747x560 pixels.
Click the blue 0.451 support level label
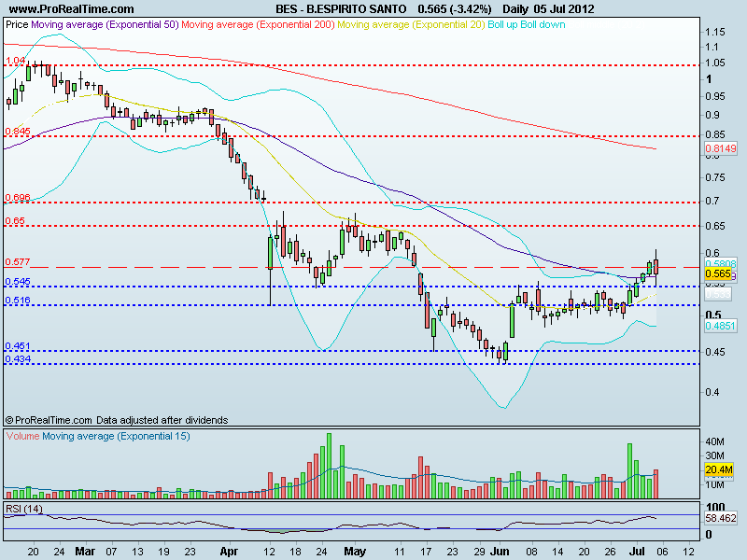[x=18, y=346]
